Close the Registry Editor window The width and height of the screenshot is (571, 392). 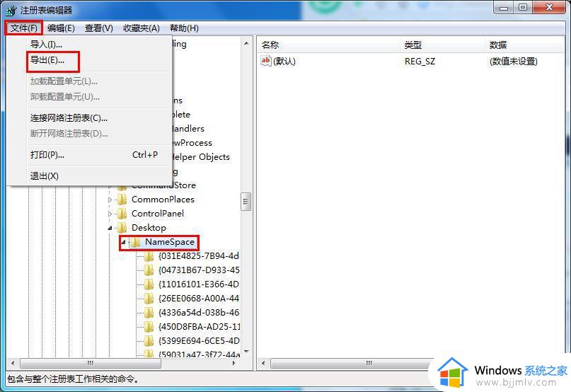point(550,7)
